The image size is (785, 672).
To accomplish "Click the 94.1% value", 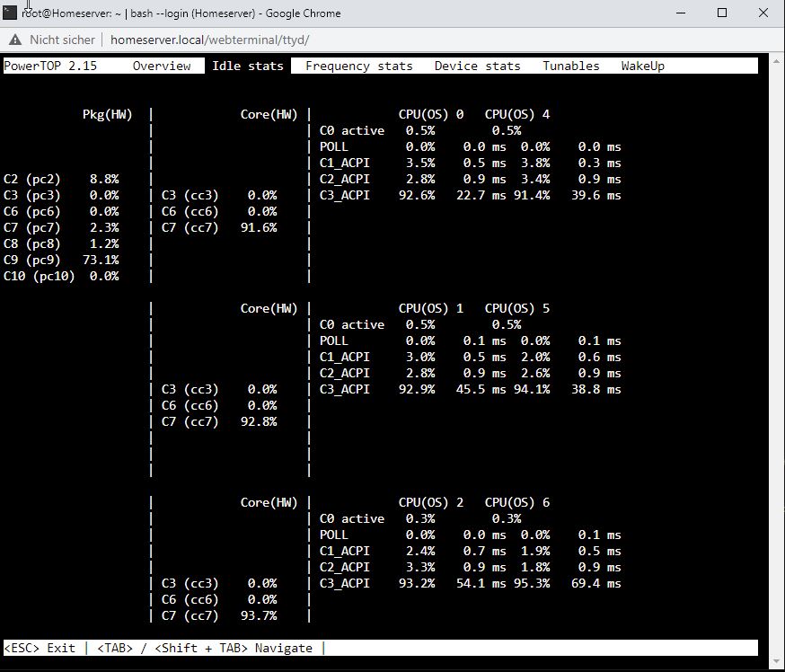I will pos(532,390).
